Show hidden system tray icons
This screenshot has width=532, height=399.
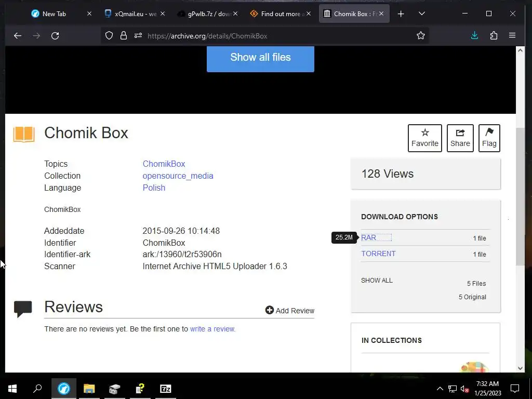point(440,389)
